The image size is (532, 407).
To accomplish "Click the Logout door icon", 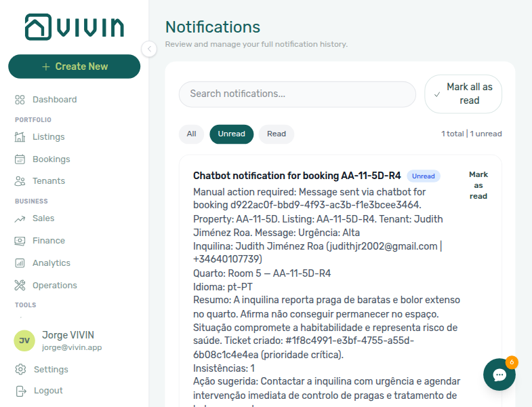I will point(21,391).
